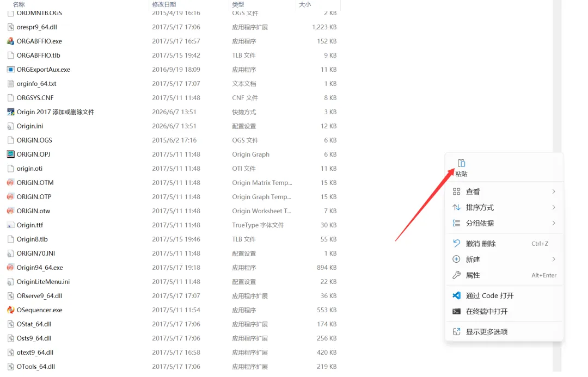This screenshot has width=588, height=377.
Task: Click the 新建 plus circle icon
Action: tap(456, 259)
